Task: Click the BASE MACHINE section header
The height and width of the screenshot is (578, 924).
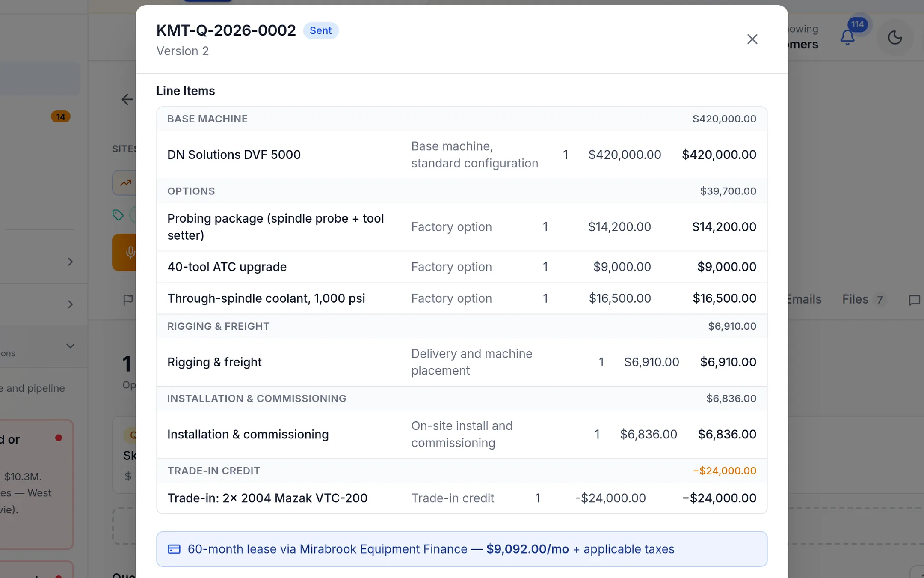Action: coord(462,119)
